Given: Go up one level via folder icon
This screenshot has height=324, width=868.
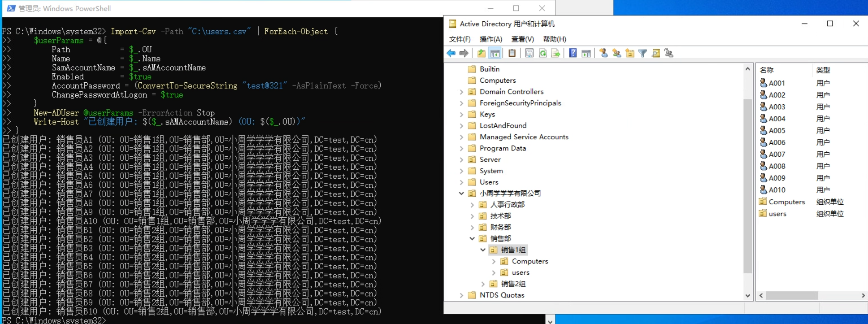Looking at the screenshot, I should (481, 53).
